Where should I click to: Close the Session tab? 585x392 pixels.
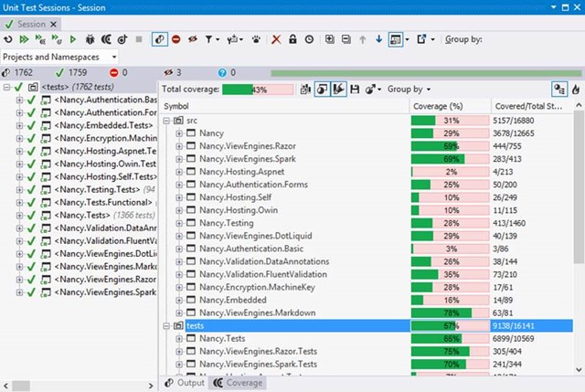coord(53,25)
